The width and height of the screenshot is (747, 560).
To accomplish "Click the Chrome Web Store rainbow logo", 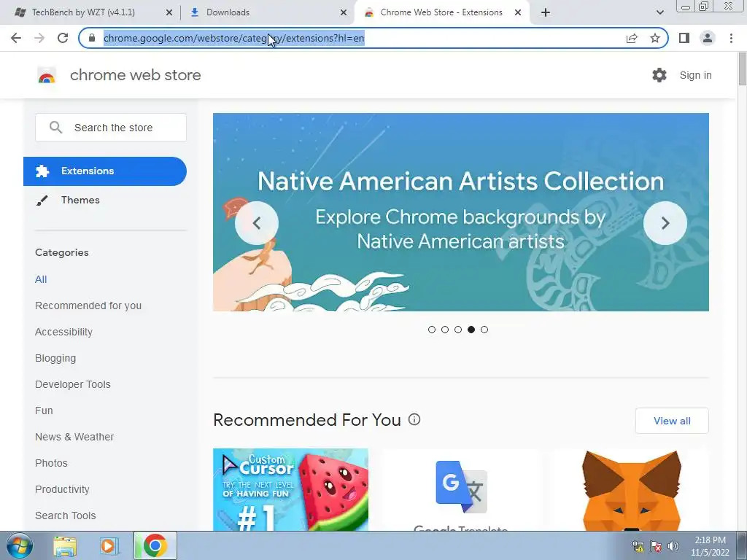I will [x=47, y=75].
